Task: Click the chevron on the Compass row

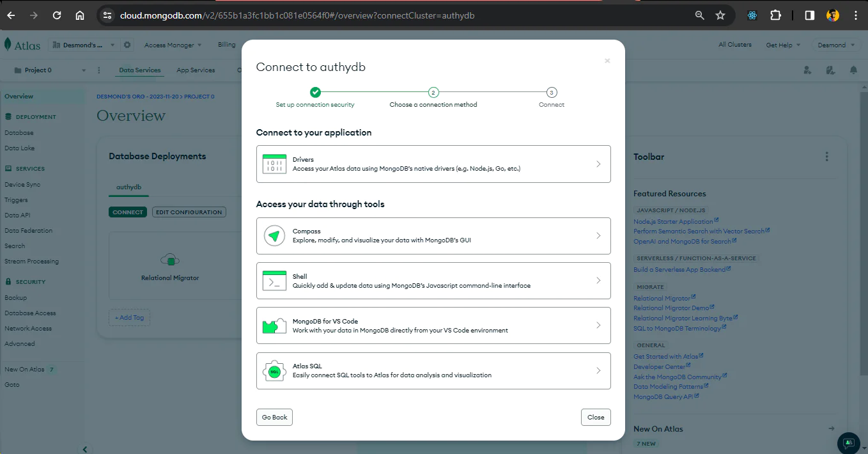Action: 598,236
